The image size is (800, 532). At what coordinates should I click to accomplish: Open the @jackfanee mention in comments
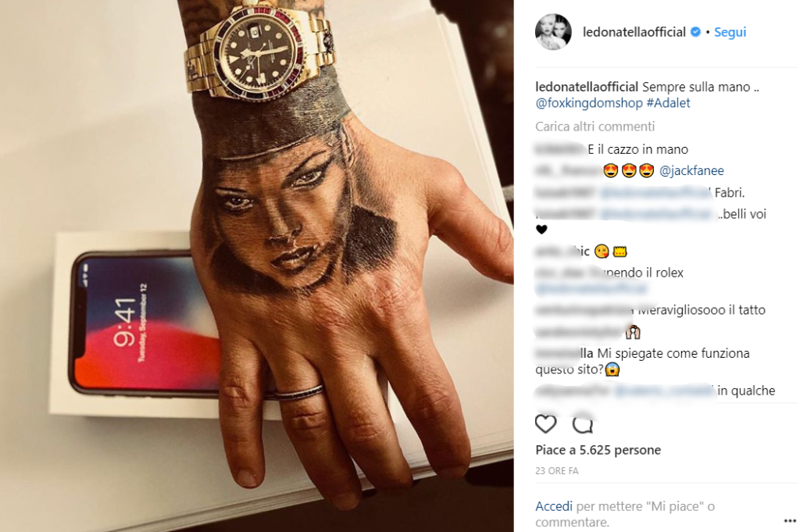[x=691, y=170]
